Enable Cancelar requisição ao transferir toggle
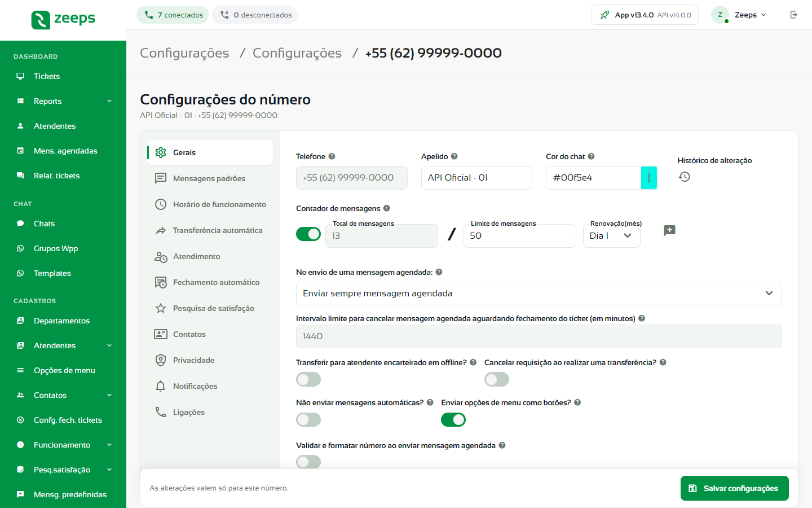Screen dimensions: 812x508 pyautogui.click(x=497, y=379)
